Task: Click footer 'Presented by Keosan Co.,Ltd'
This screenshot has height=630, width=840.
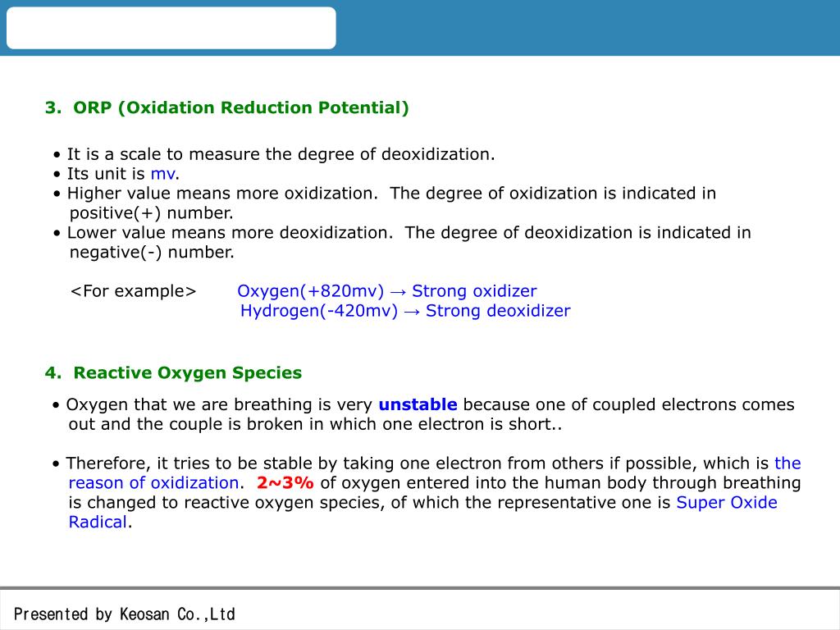Action: click(125, 614)
